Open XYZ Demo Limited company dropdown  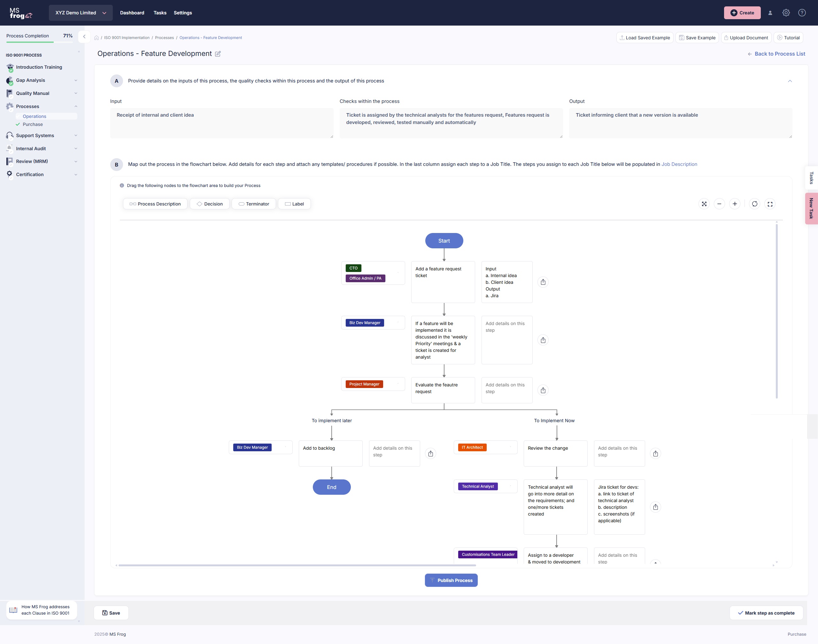(81, 13)
